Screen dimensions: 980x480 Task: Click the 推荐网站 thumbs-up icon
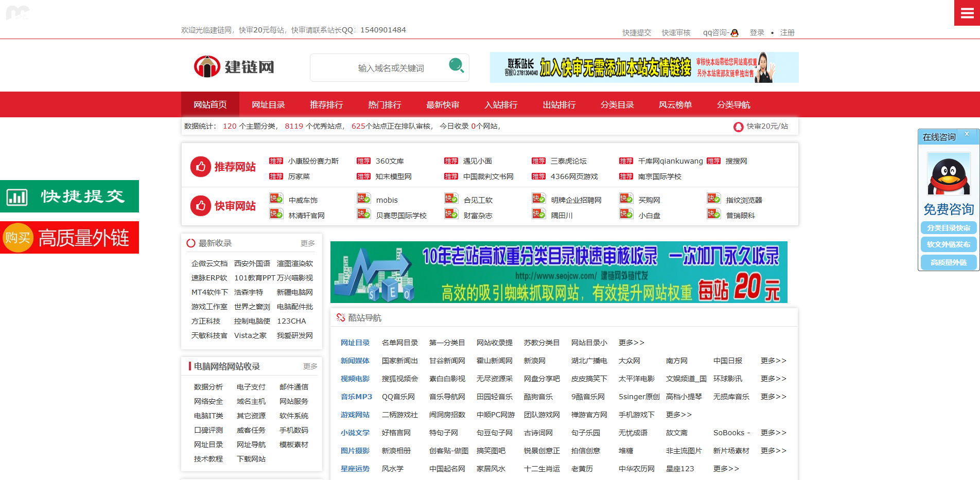(x=200, y=167)
